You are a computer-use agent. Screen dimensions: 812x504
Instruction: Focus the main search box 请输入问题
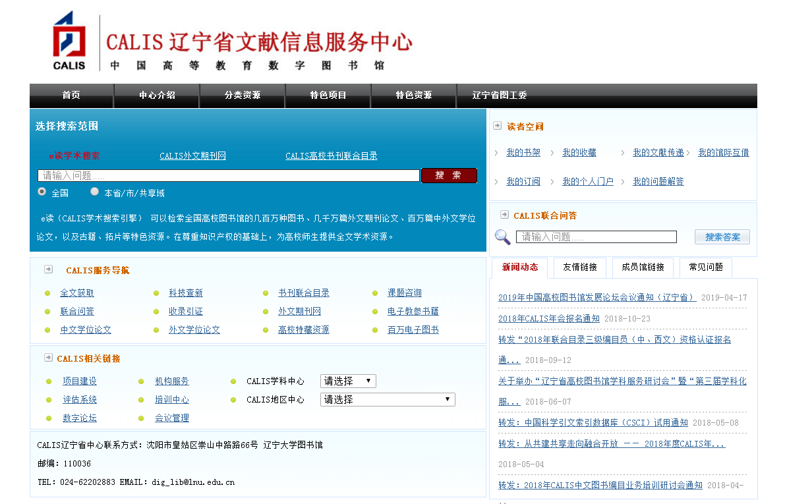pyautogui.click(x=229, y=176)
